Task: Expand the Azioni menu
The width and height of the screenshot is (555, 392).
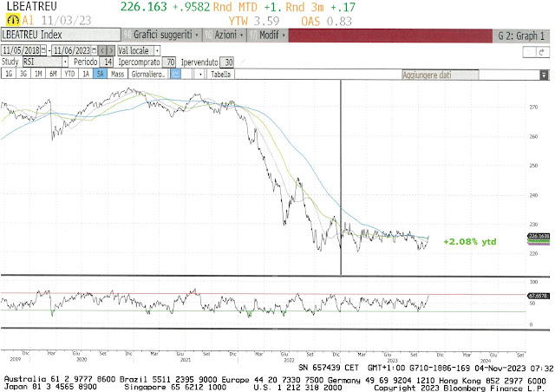Action: click(225, 35)
